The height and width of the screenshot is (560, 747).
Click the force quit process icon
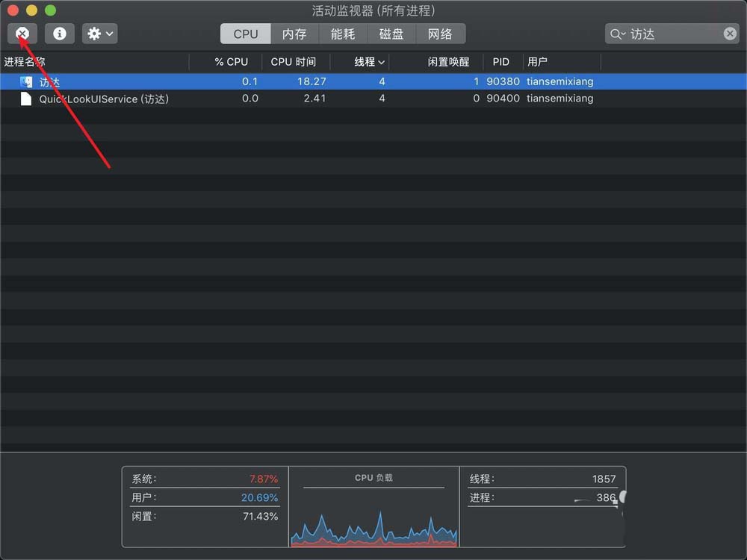pyautogui.click(x=22, y=34)
